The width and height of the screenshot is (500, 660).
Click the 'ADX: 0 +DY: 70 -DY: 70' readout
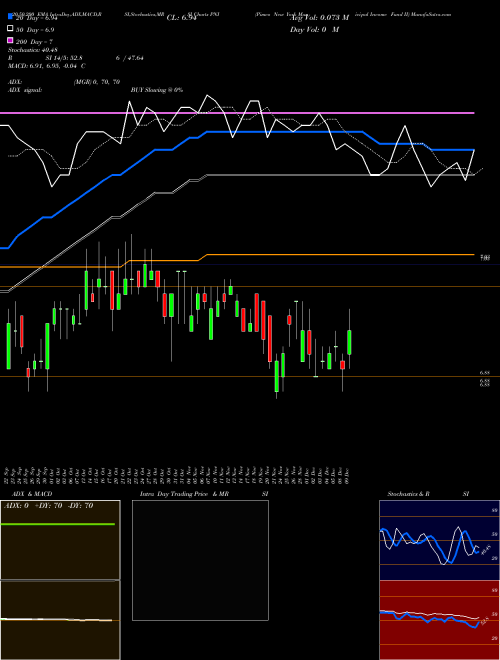48,506
